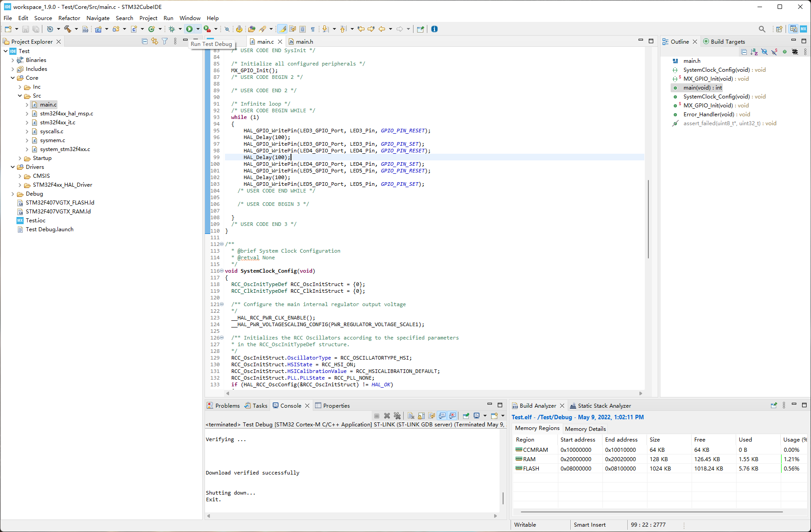This screenshot has width=811, height=532.
Task: Click Back navigation yellow arrow
Action: (x=382, y=29)
